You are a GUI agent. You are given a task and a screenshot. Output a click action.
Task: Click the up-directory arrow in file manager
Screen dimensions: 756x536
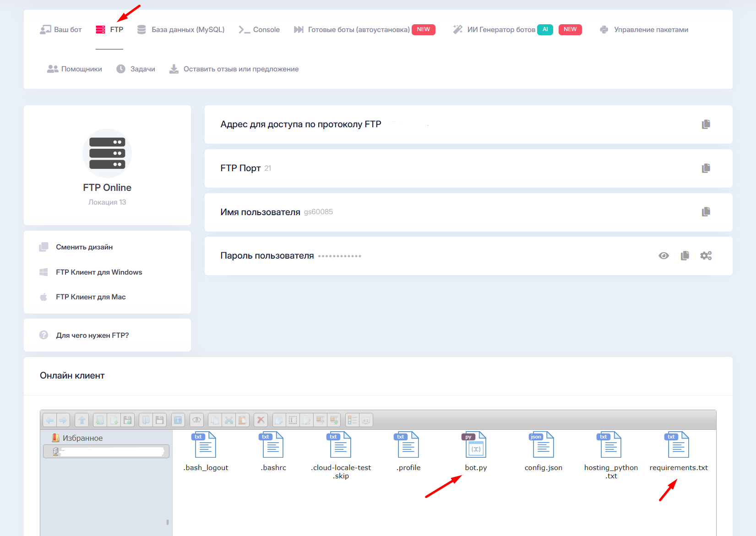click(x=82, y=420)
